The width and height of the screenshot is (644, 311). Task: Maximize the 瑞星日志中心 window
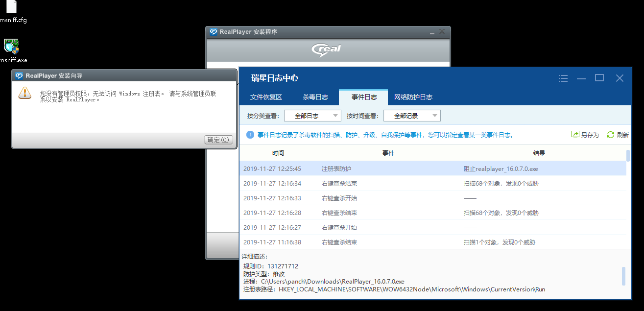coord(599,78)
